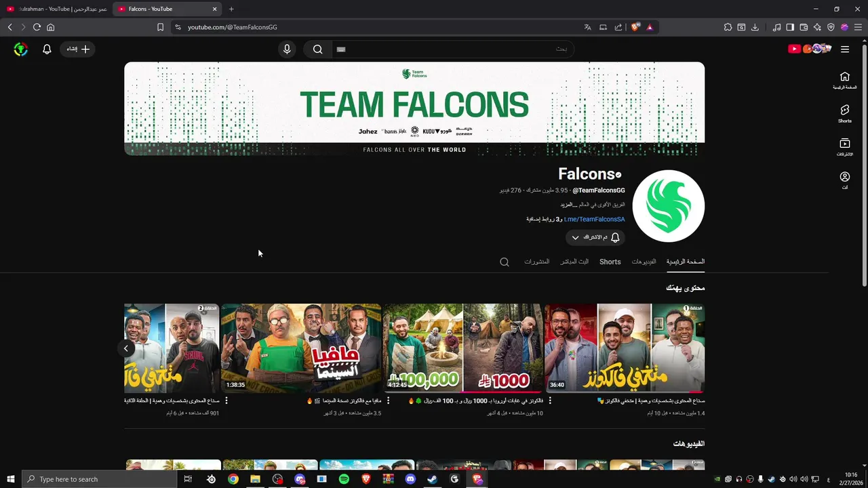Reload the page

tap(37, 27)
